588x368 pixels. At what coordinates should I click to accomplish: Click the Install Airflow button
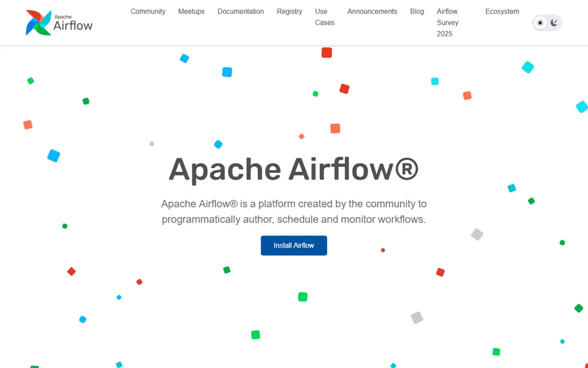coord(294,246)
